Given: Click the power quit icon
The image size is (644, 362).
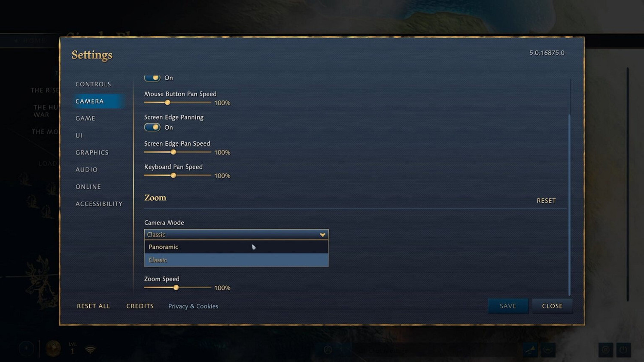Looking at the screenshot, I should click(624, 350).
